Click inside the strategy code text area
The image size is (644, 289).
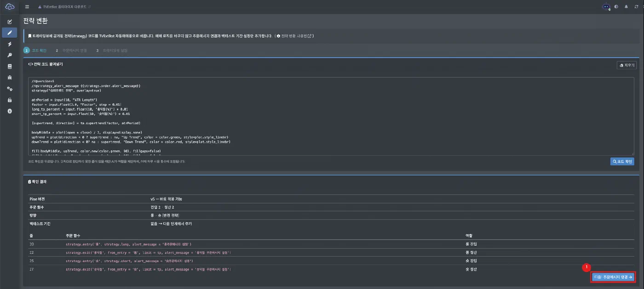point(331,116)
